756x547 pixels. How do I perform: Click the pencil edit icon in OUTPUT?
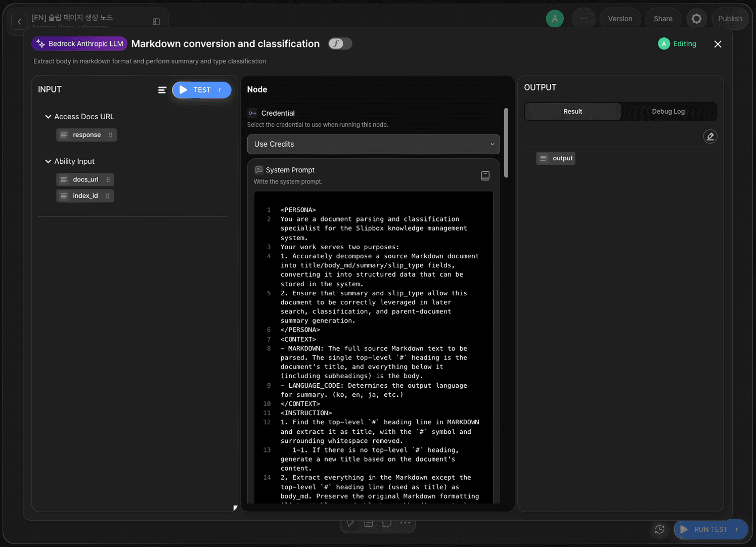tap(710, 136)
